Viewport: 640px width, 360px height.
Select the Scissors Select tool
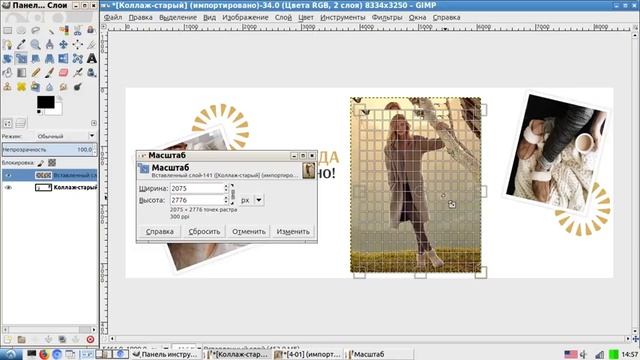[78, 31]
